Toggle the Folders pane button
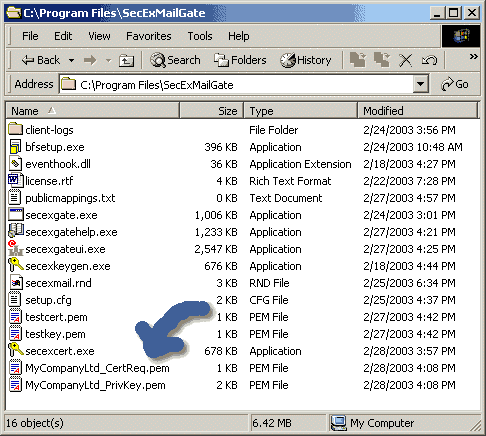The image size is (486, 436). click(x=240, y=60)
